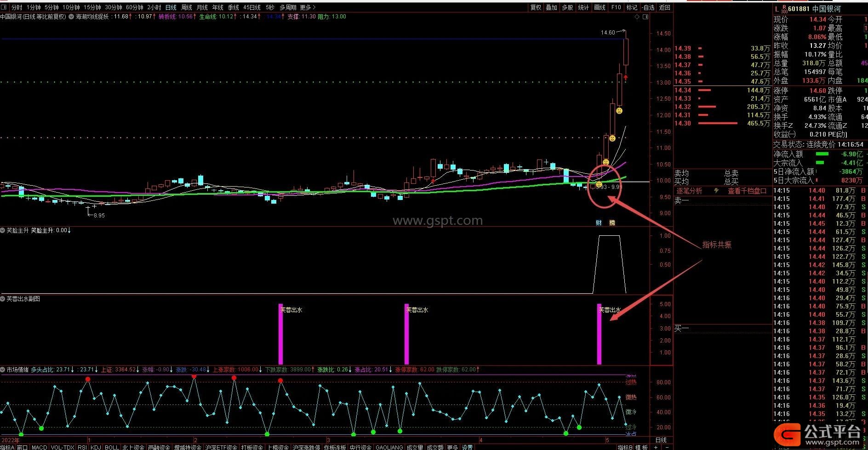This screenshot has height=450, width=868.
Task: Click the first 芙蓉出水 magenta signal bar
Action: (280, 334)
